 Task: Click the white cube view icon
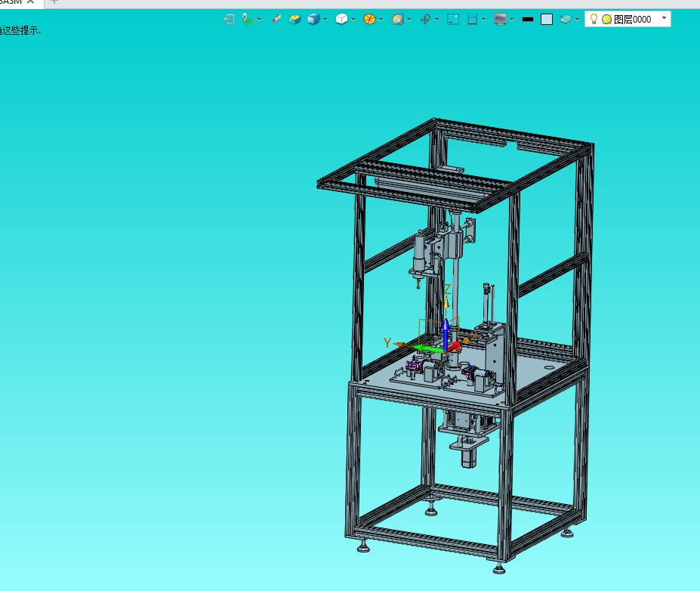(341, 19)
